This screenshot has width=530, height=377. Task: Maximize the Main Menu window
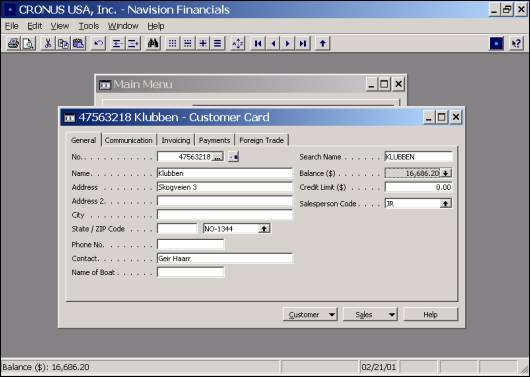[384, 84]
